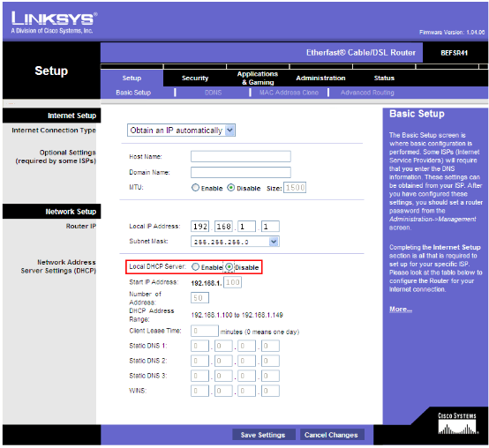Click the Network Setup section header
The width and height of the screenshot is (489, 448).
(71, 212)
